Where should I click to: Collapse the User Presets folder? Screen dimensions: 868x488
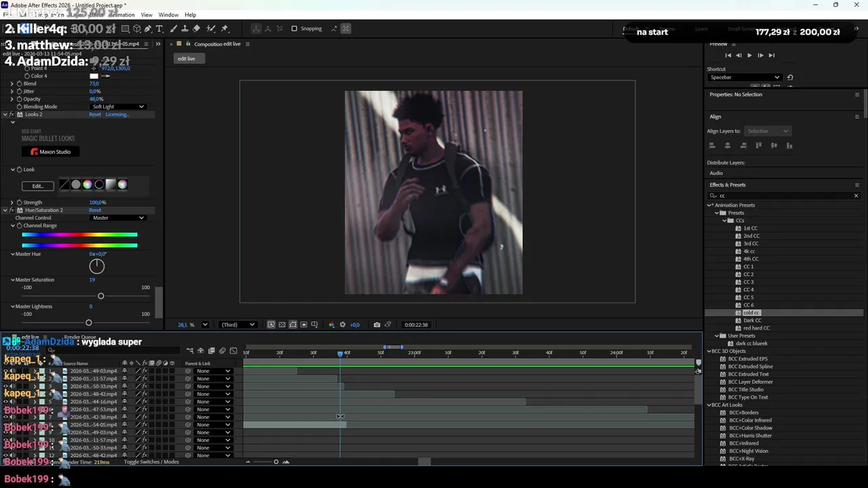tap(717, 335)
